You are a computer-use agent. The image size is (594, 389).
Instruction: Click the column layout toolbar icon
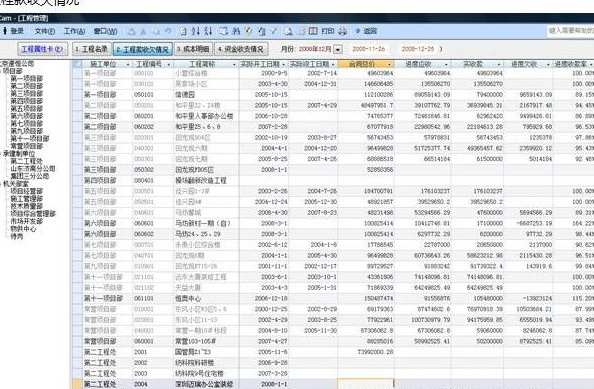tap(313, 31)
